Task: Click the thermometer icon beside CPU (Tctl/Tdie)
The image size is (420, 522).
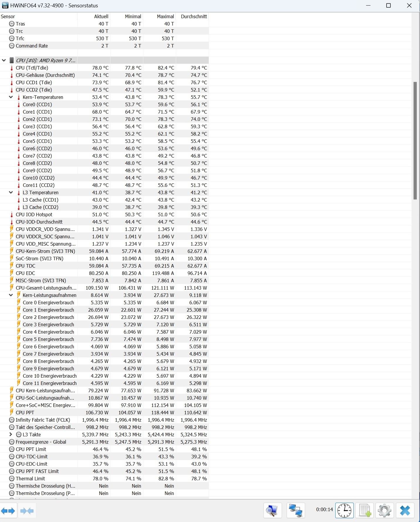Action: click(12, 68)
